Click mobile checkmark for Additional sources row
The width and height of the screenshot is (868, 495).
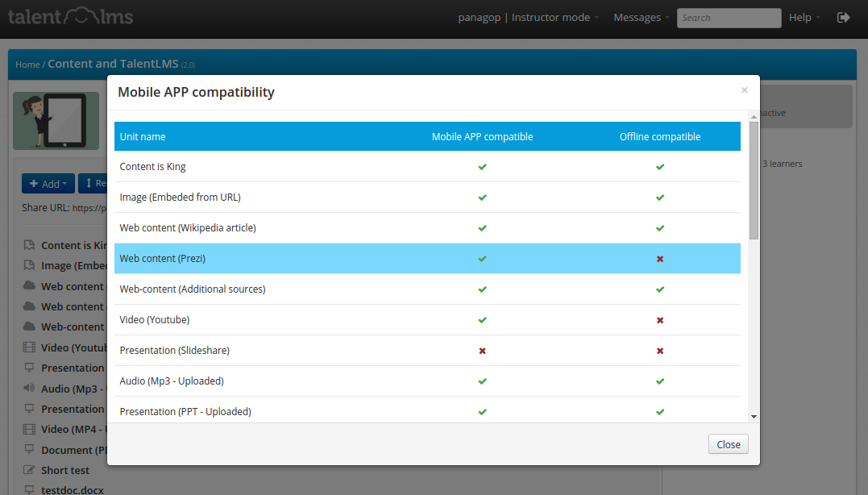pos(482,289)
